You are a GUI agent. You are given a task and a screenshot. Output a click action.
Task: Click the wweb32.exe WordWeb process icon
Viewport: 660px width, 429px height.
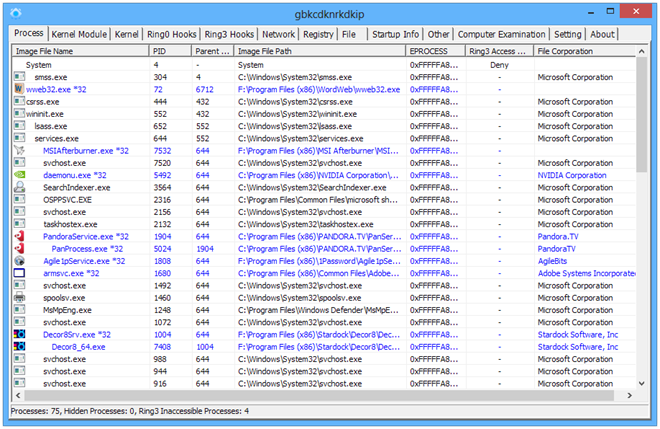pos(19,89)
